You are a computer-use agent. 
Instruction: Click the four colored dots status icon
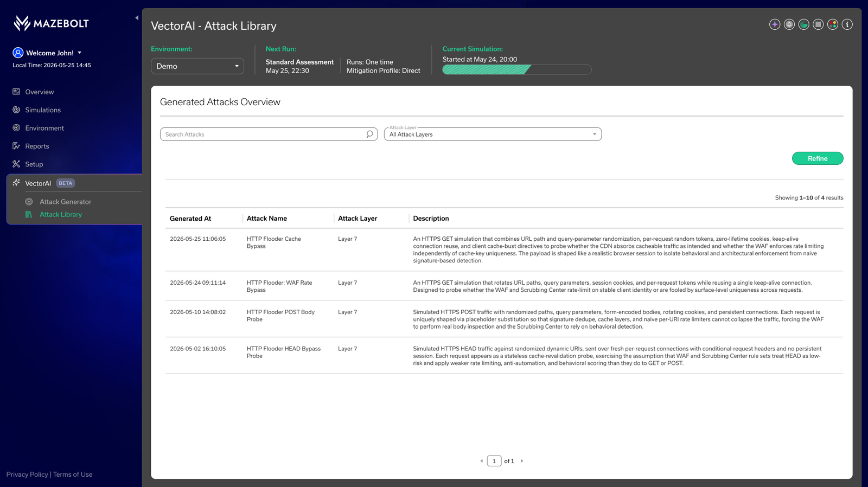833,24
